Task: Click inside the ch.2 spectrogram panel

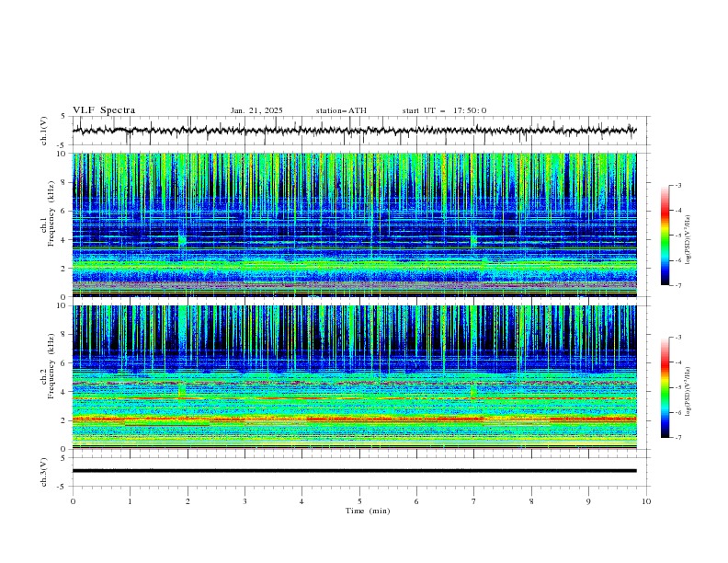Action: click(354, 377)
